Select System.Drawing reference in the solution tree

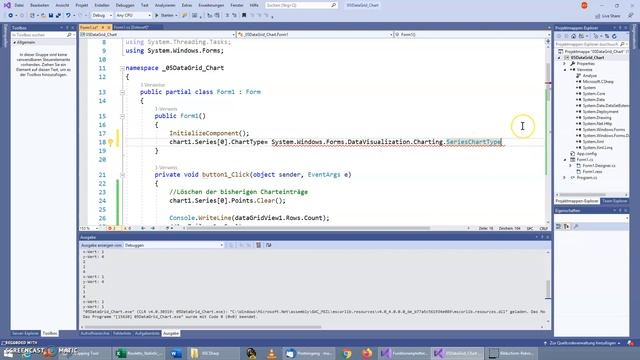[597, 118]
